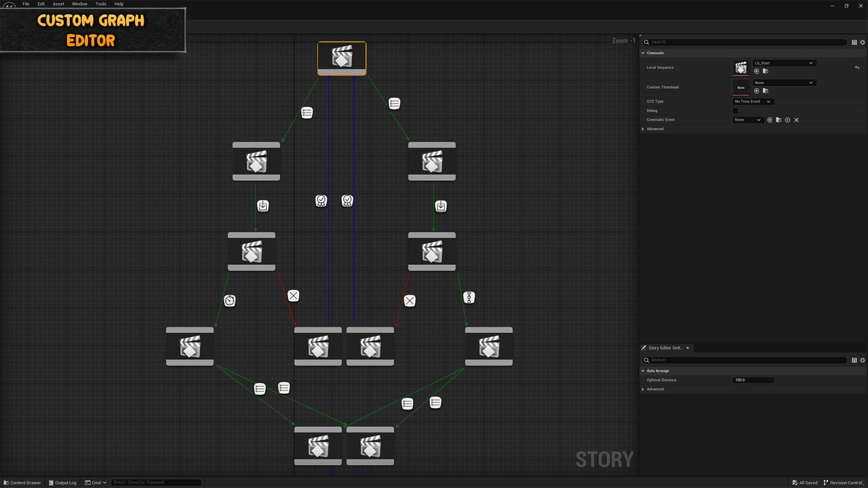Click the Output Log button
The width and height of the screenshot is (868, 488).
point(62,483)
